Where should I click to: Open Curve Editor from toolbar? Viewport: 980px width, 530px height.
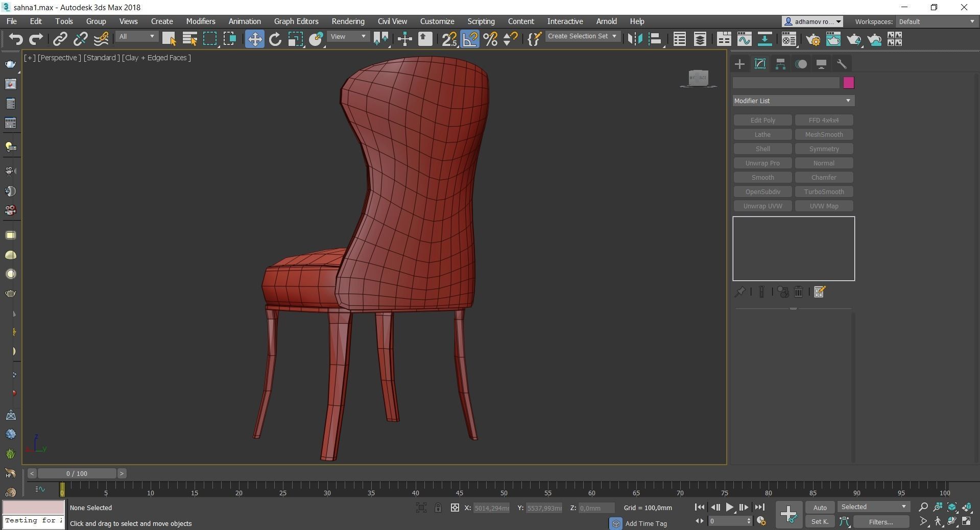coord(744,39)
